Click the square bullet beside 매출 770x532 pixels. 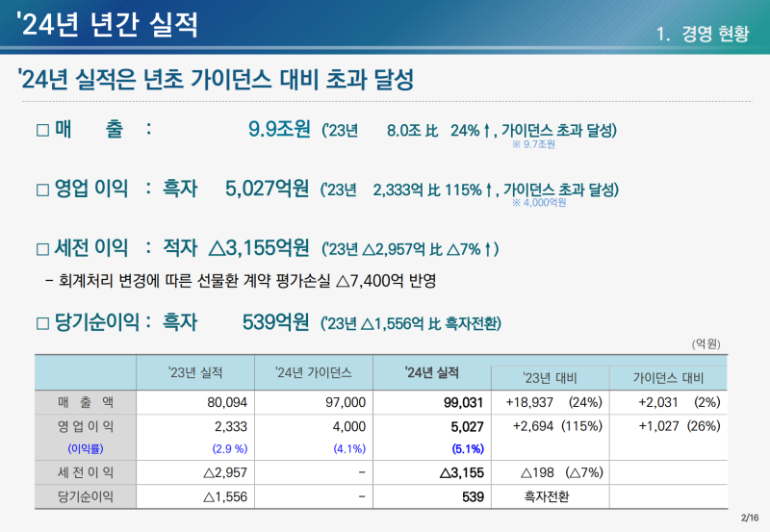[41, 130]
